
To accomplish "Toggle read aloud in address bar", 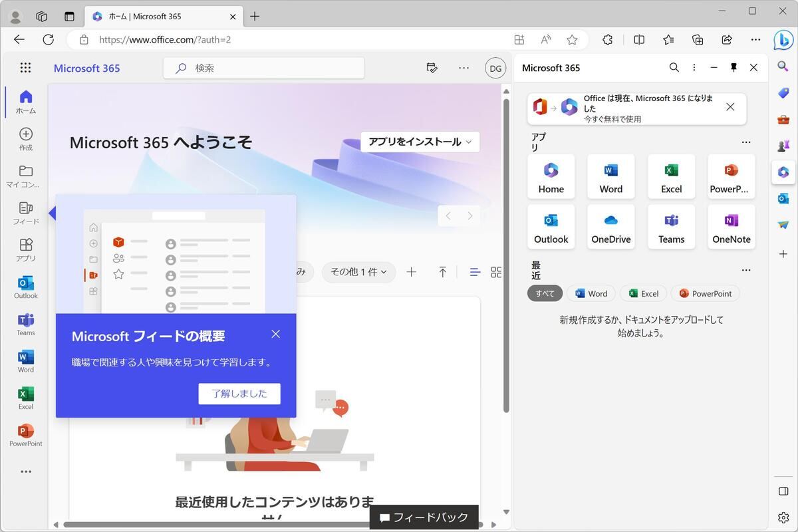I will click(546, 40).
